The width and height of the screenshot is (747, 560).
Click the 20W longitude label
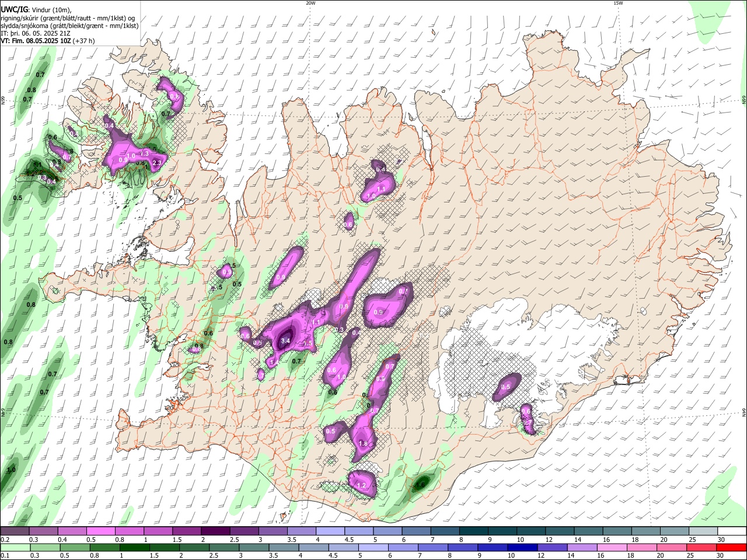coord(310,3)
